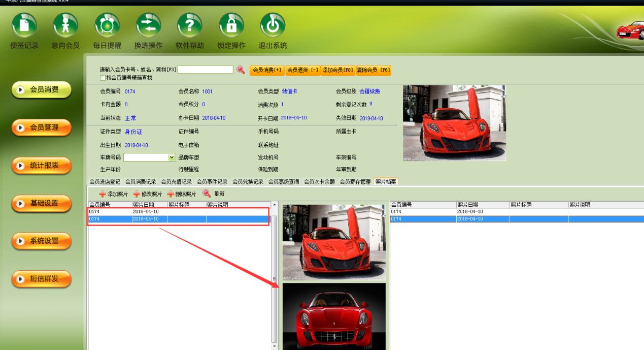Click left list 照片说明 column header
Screen dimensions: 644x350
pyautogui.click(x=238, y=205)
